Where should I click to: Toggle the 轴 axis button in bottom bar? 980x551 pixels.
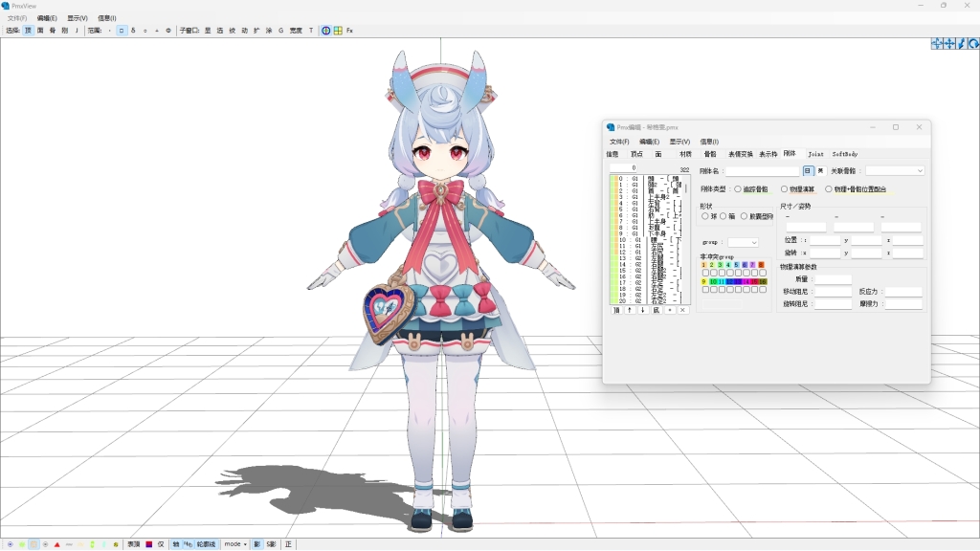(176, 544)
